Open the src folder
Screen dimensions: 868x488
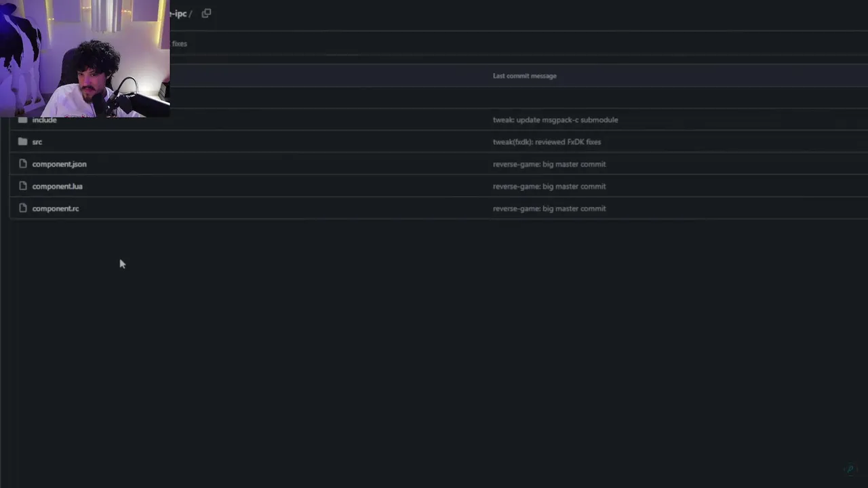[x=37, y=142]
